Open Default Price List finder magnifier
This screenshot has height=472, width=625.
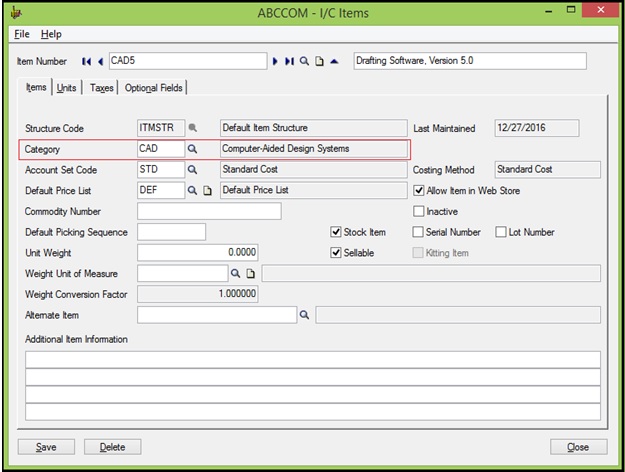click(x=193, y=190)
